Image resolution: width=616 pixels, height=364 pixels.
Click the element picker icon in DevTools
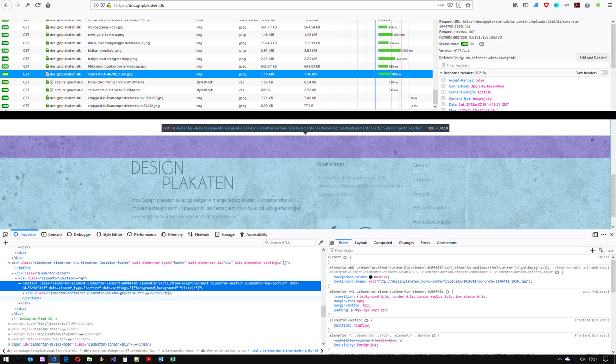pyautogui.click(x=5, y=234)
